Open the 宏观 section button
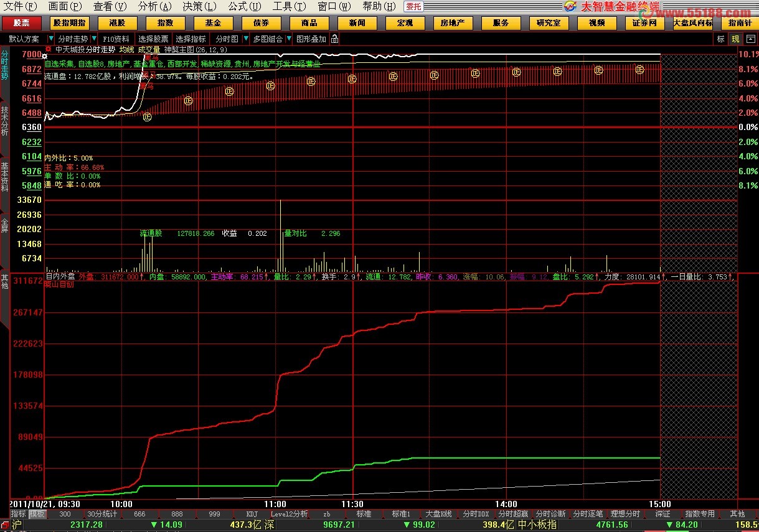 405,23
